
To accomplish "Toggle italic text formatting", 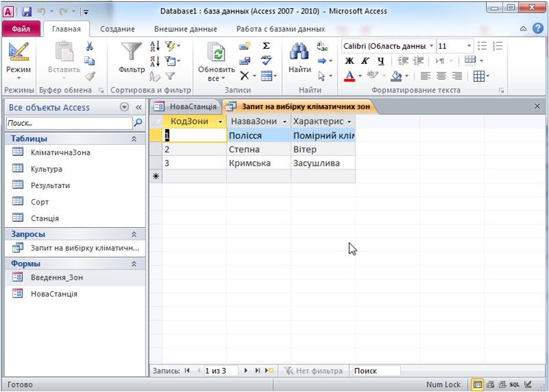I will coord(364,60).
